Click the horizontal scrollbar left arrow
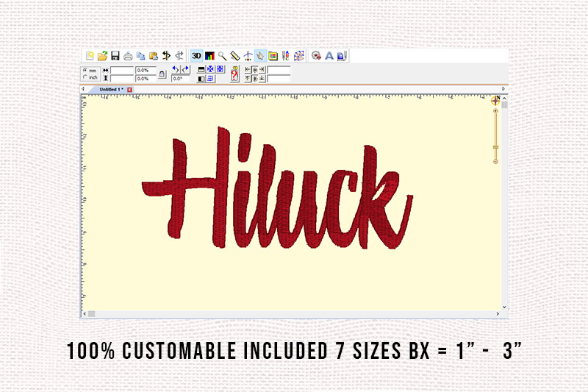 click(x=85, y=313)
